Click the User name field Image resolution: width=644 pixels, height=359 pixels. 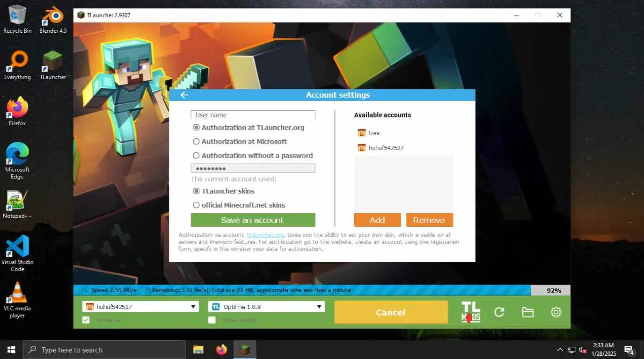click(x=253, y=115)
